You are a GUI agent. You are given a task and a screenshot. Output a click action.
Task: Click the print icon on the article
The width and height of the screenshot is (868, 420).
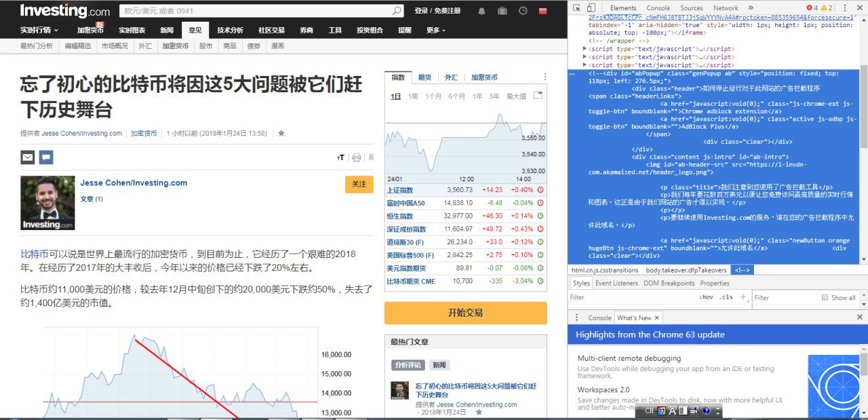point(357,157)
